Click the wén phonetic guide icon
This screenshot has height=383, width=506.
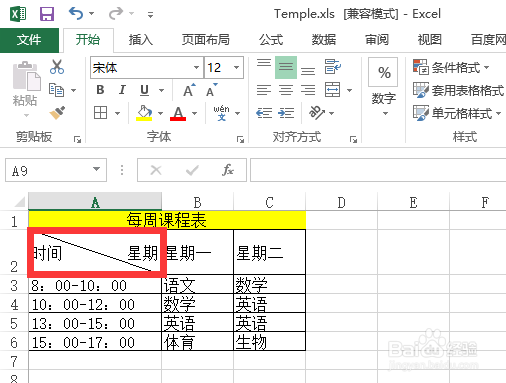(222, 113)
